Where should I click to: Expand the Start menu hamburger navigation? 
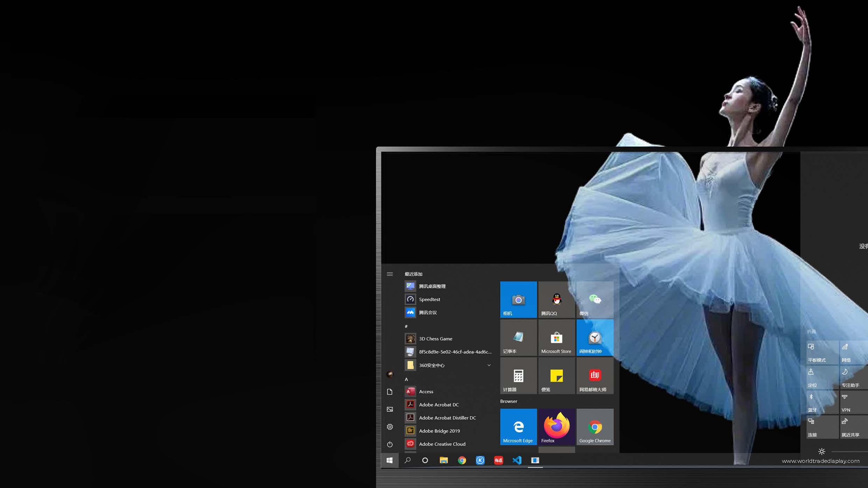pos(390,274)
